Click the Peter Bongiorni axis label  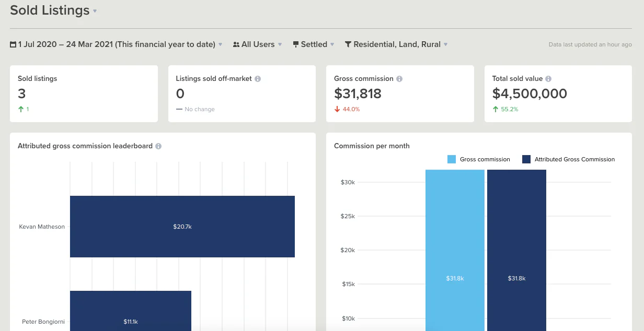43,322
